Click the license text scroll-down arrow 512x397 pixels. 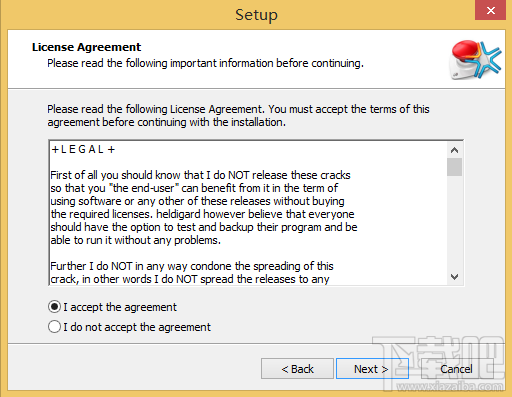point(454,277)
